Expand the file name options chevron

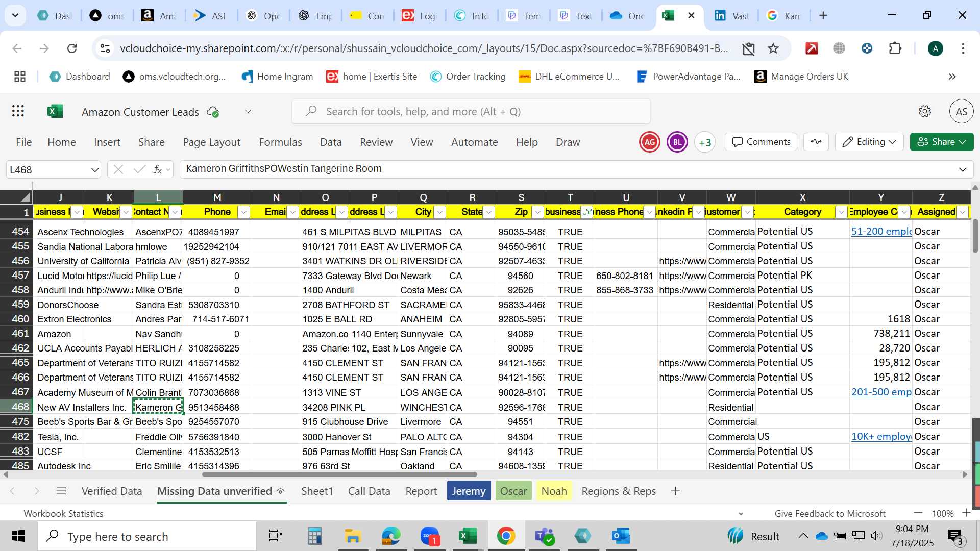click(x=248, y=112)
